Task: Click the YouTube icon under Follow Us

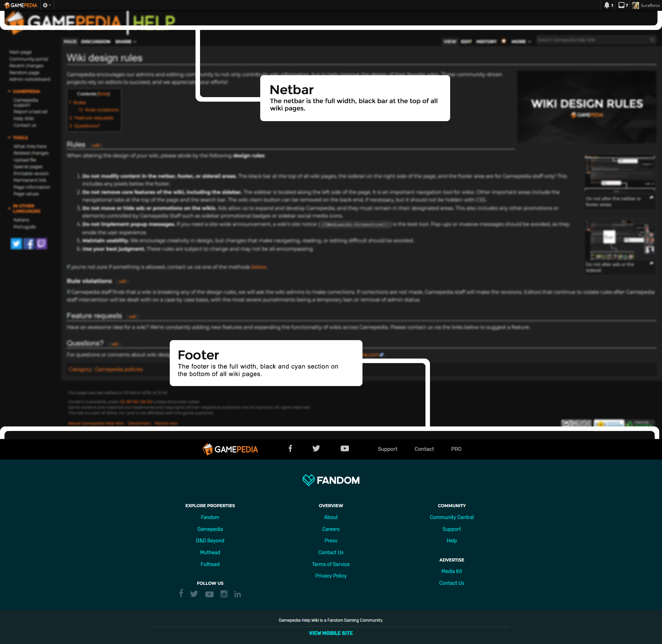Action: coord(209,594)
